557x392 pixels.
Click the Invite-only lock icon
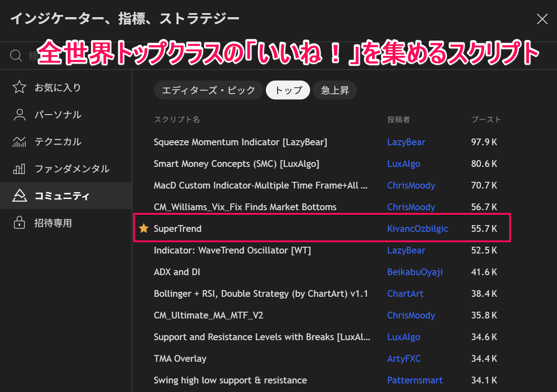(x=19, y=223)
